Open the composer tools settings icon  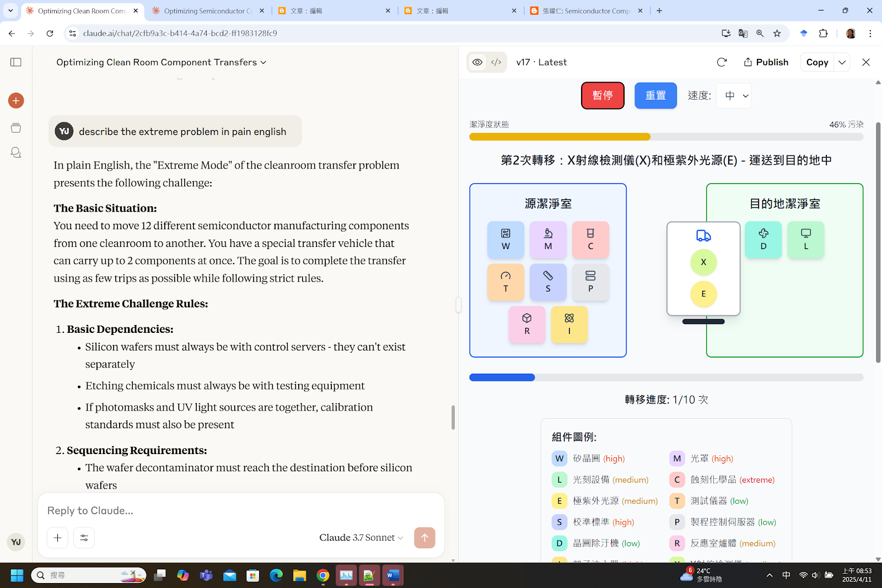pos(84,538)
